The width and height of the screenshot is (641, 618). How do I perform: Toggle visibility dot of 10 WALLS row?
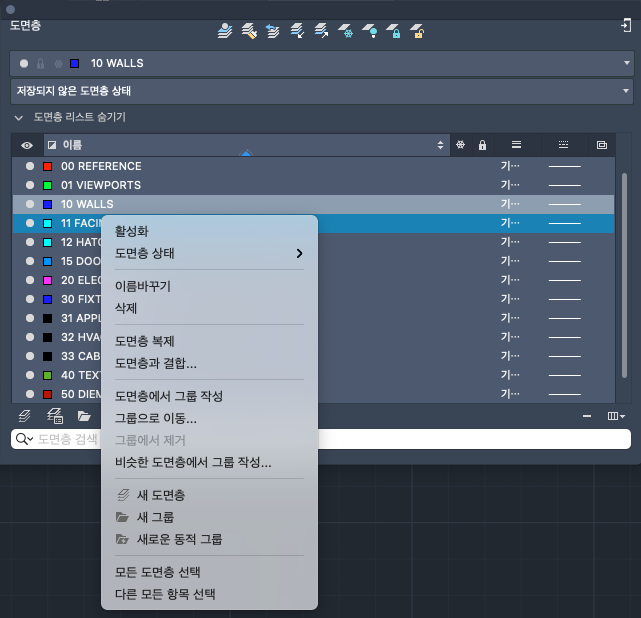pyautogui.click(x=30, y=204)
